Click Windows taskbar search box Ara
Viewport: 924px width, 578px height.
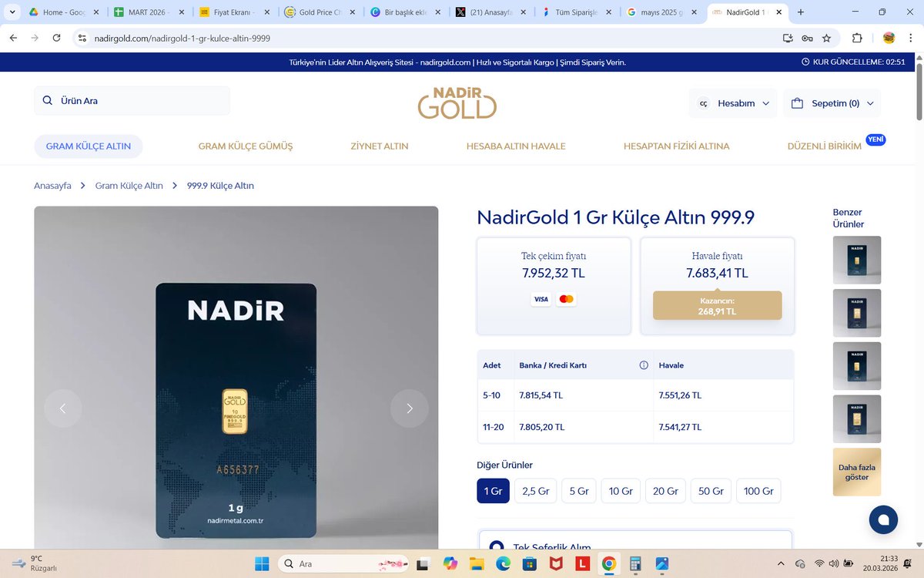tap(344, 563)
